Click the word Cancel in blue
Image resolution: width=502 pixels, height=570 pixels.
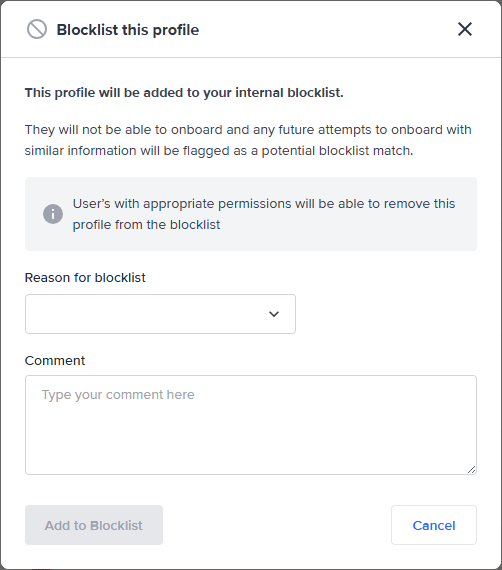(x=434, y=525)
